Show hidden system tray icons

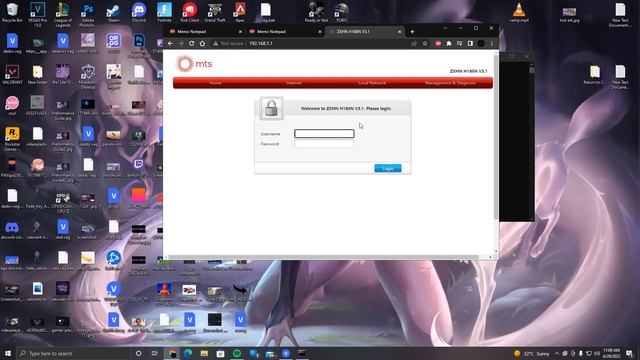coord(557,353)
